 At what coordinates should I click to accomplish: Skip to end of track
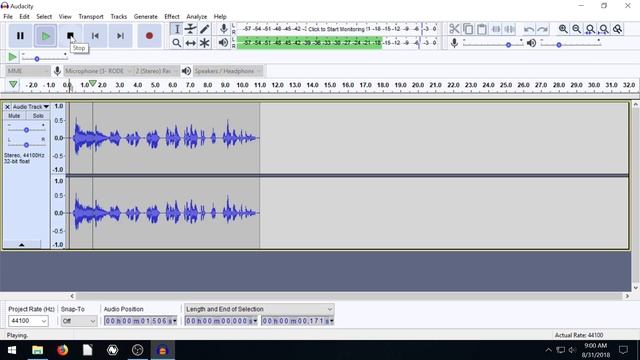tap(120, 36)
